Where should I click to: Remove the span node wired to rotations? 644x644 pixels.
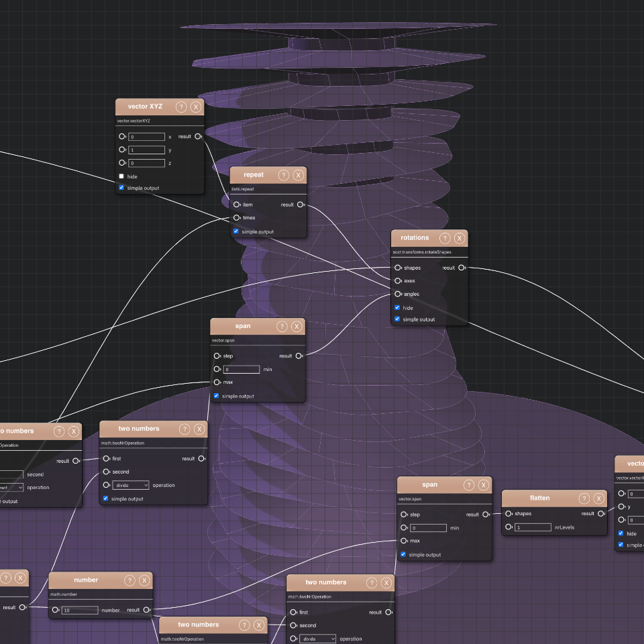pyautogui.click(x=297, y=327)
